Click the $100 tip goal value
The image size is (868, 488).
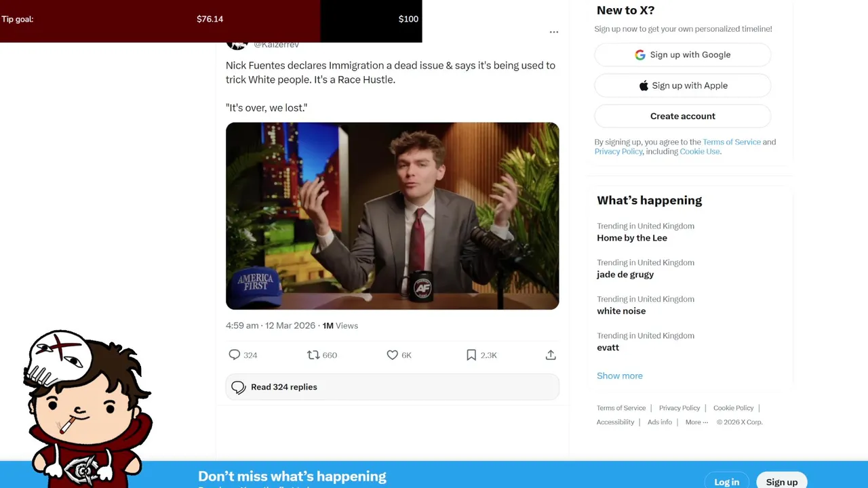(x=408, y=19)
